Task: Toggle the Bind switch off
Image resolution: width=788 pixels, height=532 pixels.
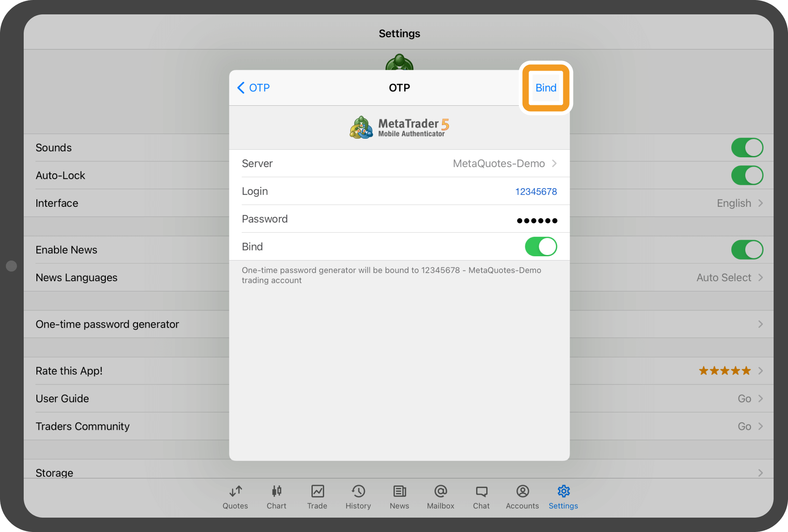Action: point(540,247)
